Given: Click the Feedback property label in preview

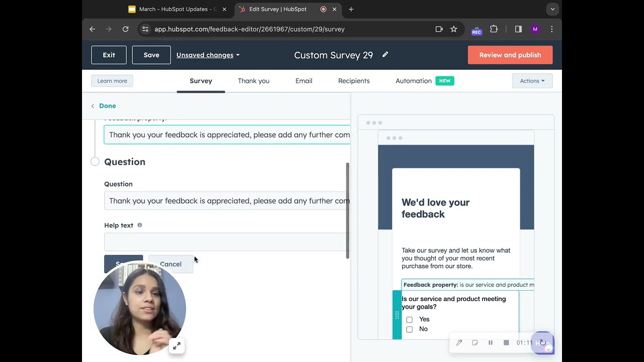Looking at the screenshot, I should click(431, 285).
